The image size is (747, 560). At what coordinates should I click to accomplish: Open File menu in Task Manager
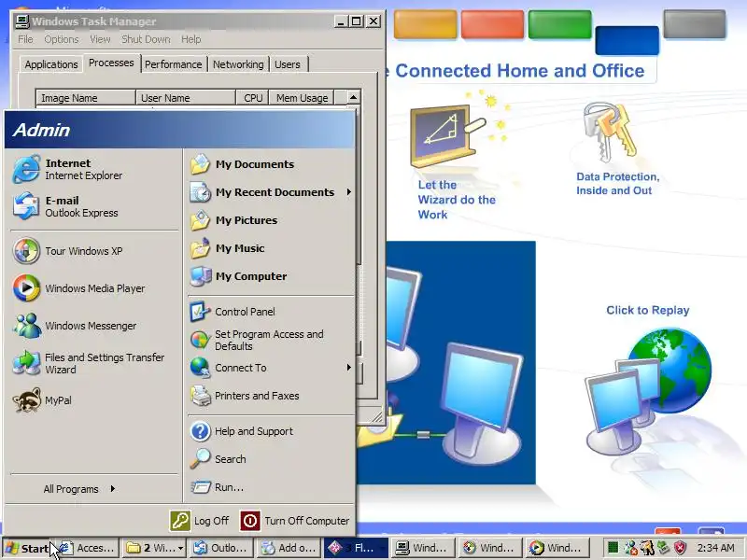[x=25, y=39]
